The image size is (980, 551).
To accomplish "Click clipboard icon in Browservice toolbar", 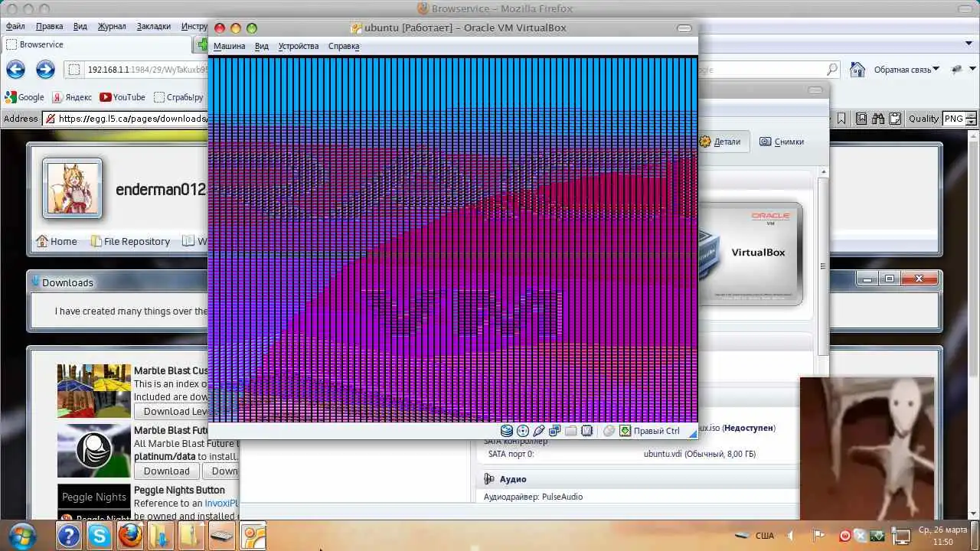I will pos(893,119).
